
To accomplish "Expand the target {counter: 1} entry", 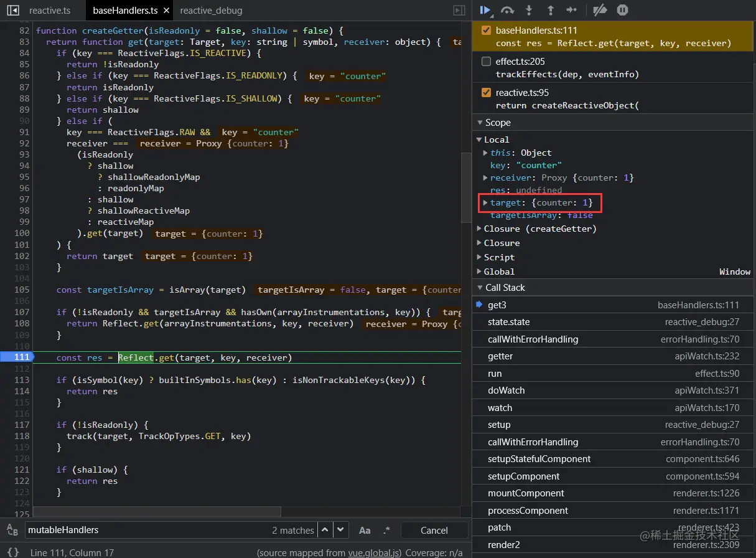I will (485, 202).
